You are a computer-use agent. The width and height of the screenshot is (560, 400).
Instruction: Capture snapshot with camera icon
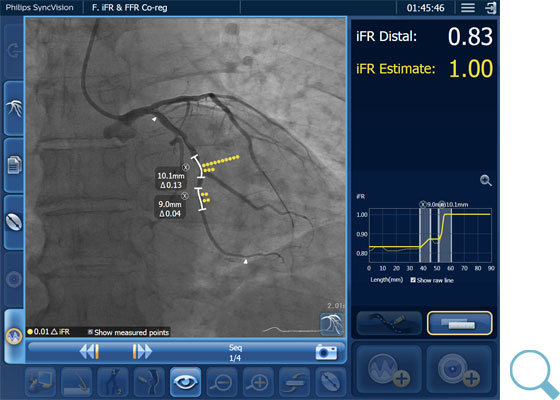pos(326,352)
